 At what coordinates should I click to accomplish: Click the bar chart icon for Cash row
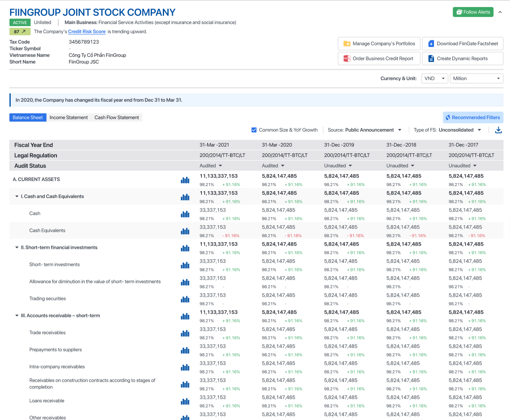pyautogui.click(x=185, y=214)
